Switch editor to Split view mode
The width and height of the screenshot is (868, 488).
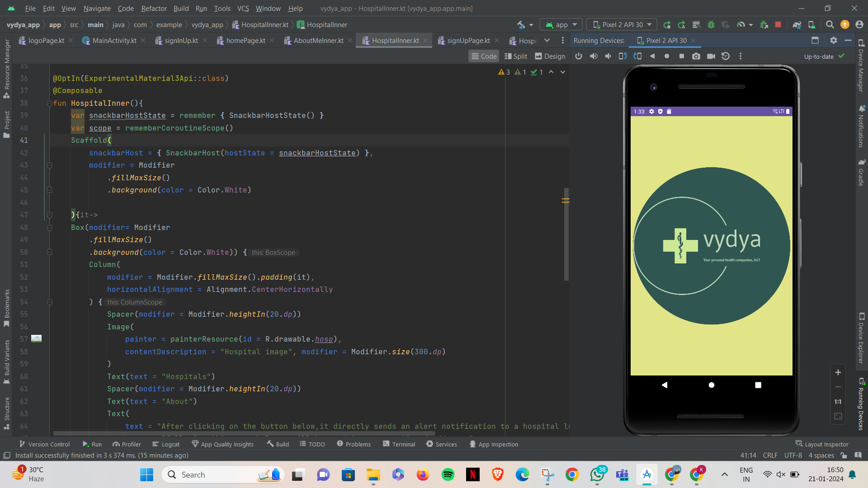[516, 56]
